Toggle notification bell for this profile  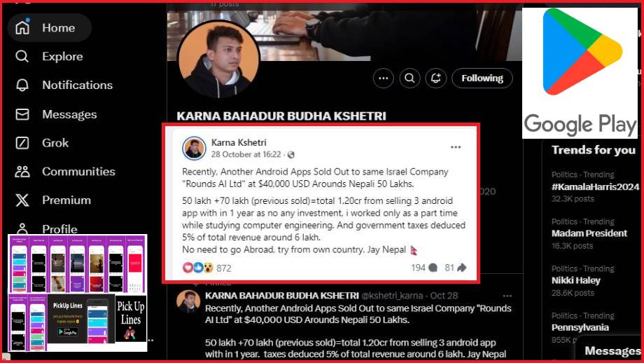click(436, 78)
